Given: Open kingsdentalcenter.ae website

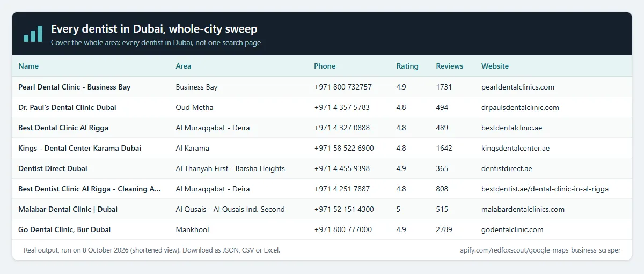Looking at the screenshot, I should [515, 148].
